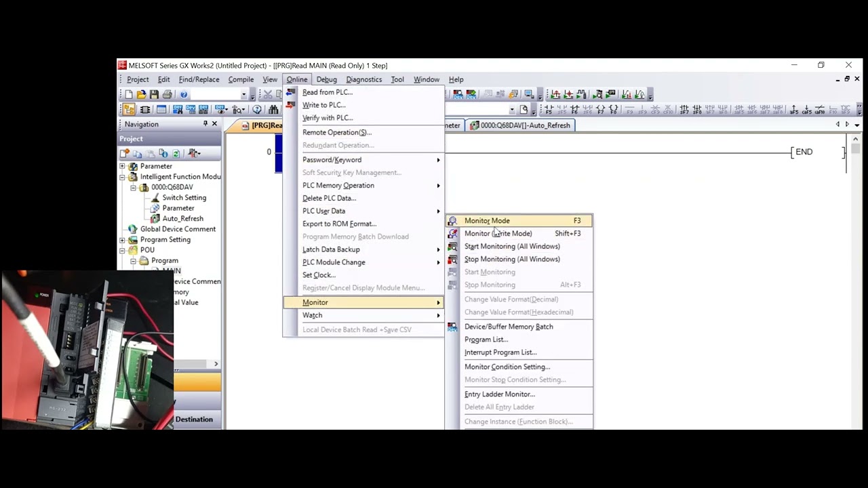Select Stop Monitoring (All Windows)
The height and width of the screenshot is (488, 868).
coord(519,259)
